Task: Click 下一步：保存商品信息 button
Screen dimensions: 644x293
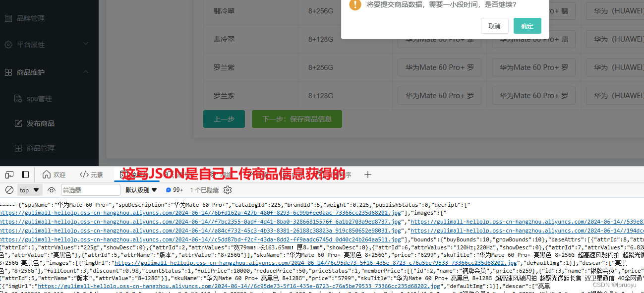Action: (297, 119)
